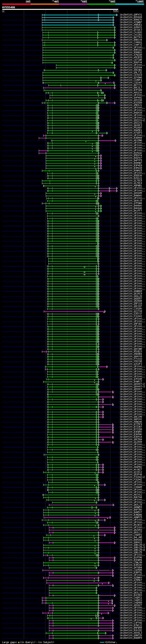The image size is (146, 644).
Task: Click the green ~80% identity legend bar
Action: pos(101,4)
